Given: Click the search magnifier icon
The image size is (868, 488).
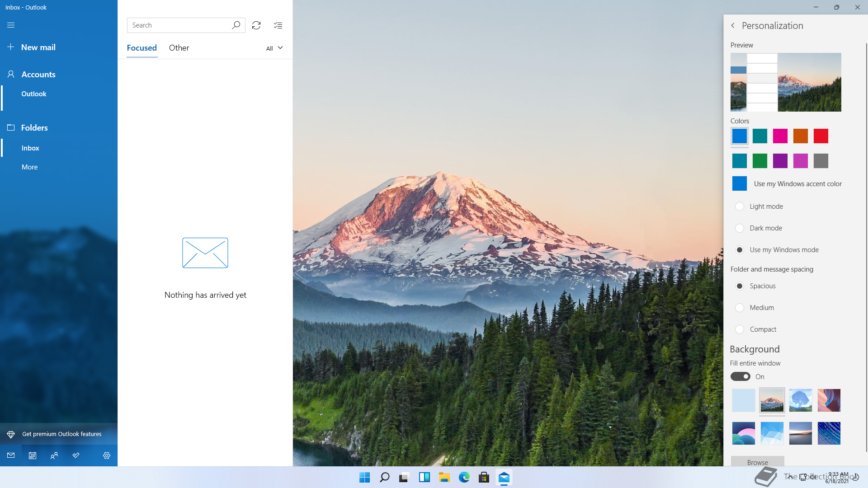Looking at the screenshot, I should click(x=236, y=25).
